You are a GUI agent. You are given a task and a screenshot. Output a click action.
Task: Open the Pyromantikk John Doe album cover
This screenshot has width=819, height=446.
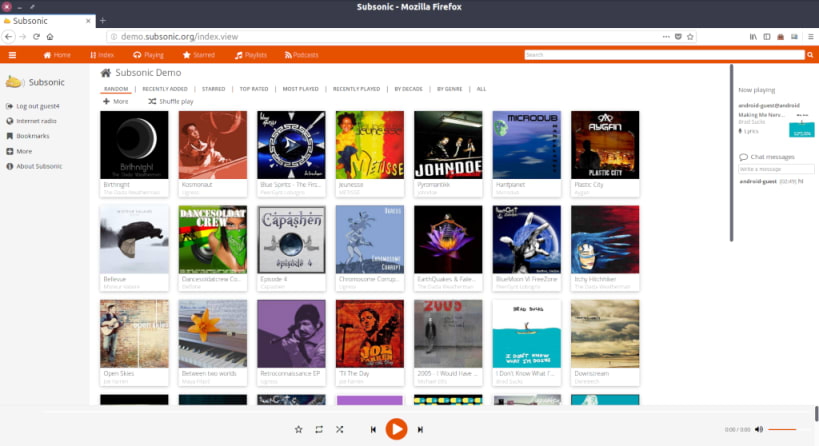coord(448,145)
